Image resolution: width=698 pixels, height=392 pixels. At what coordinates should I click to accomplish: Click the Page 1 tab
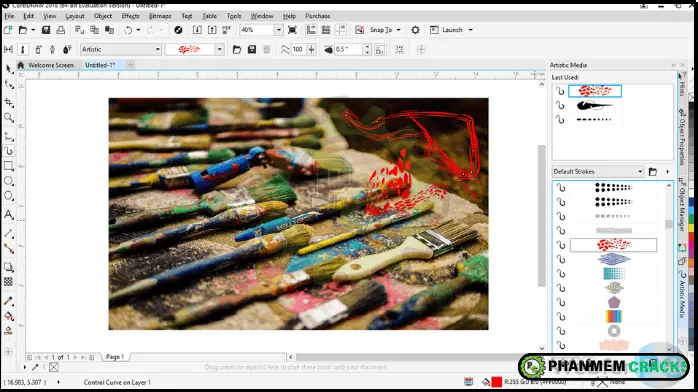click(115, 357)
